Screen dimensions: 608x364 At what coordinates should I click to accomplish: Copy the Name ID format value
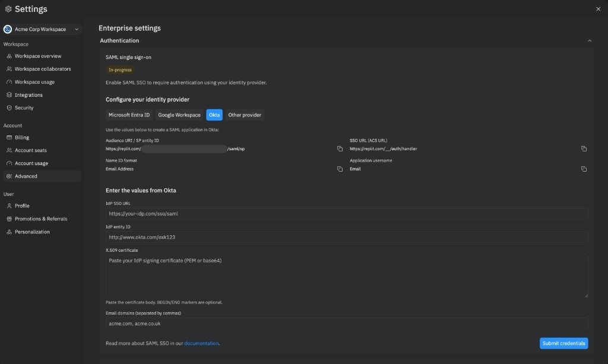[x=340, y=169]
